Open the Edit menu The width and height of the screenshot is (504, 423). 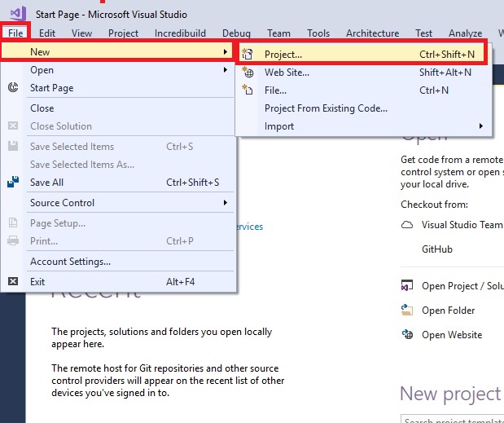[47, 33]
